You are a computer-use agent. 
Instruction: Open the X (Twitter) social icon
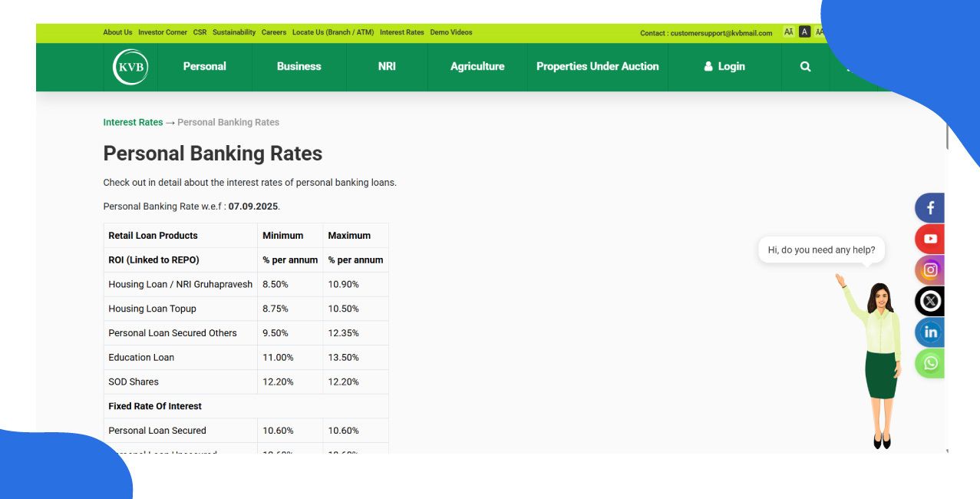coord(930,301)
